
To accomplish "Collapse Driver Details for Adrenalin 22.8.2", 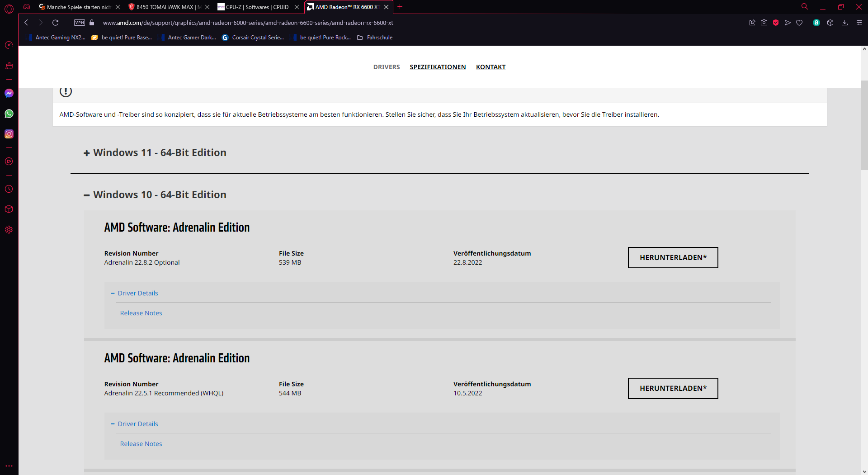I will tap(134, 293).
